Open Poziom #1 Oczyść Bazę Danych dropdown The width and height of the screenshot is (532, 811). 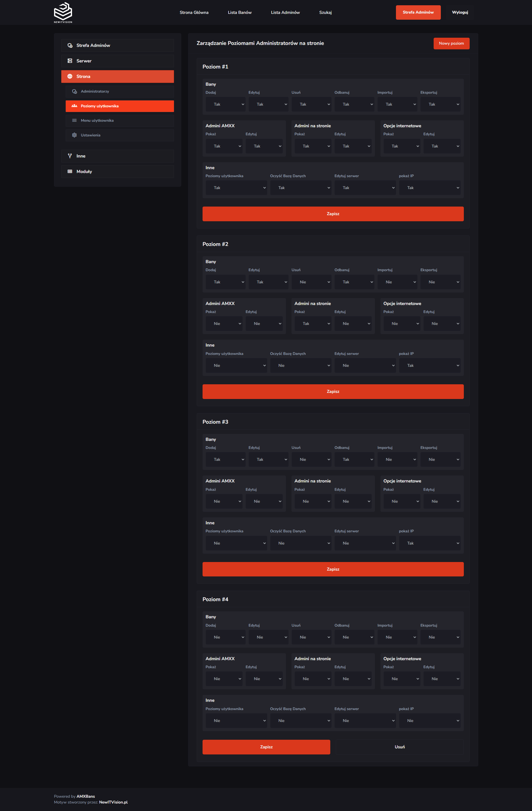[301, 188]
